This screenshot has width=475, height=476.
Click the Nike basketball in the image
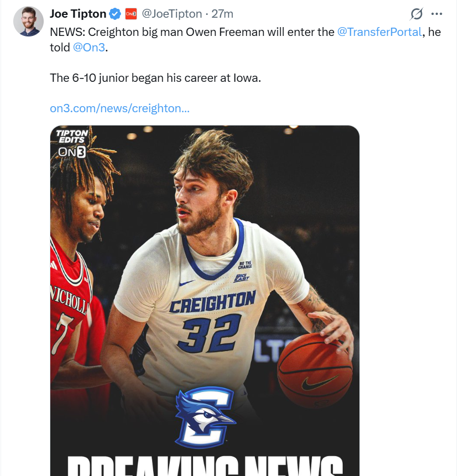point(315,370)
